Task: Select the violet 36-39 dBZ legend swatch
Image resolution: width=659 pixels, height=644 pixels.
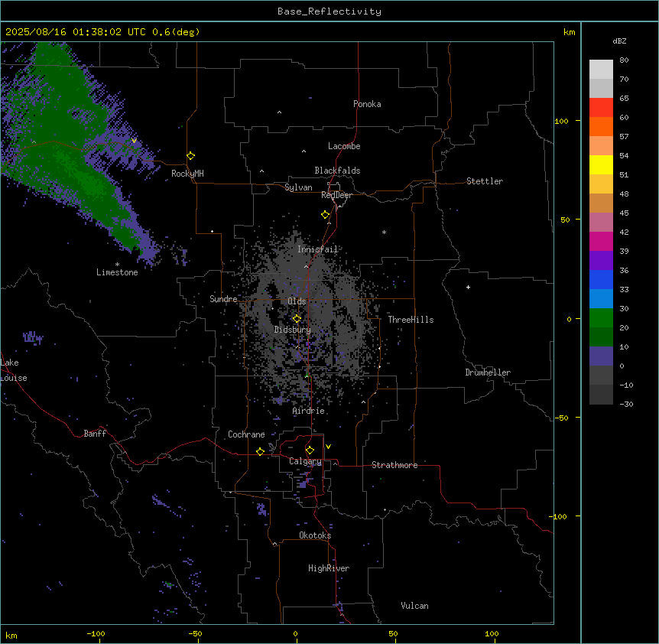Action: coord(601,261)
